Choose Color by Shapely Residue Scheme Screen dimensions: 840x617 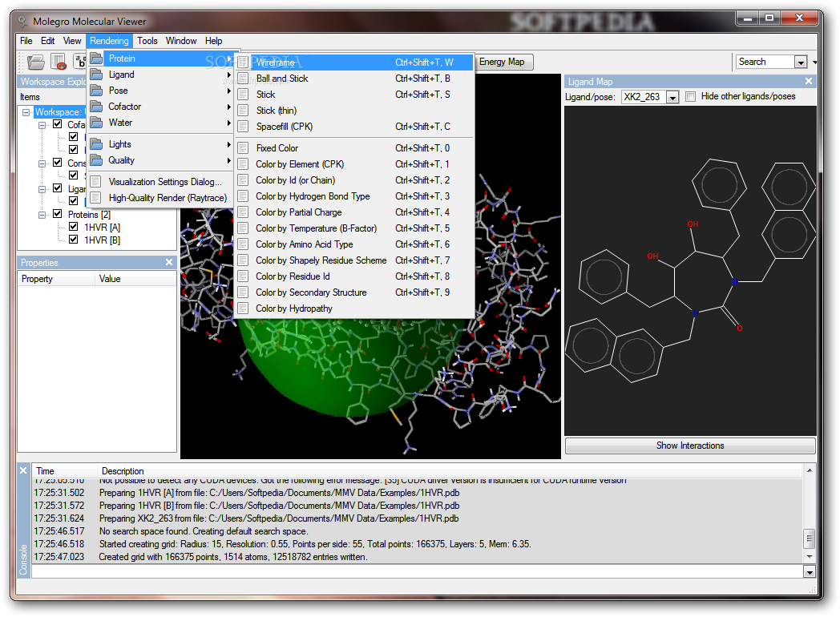pyautogui.click(x=354, y=260)
